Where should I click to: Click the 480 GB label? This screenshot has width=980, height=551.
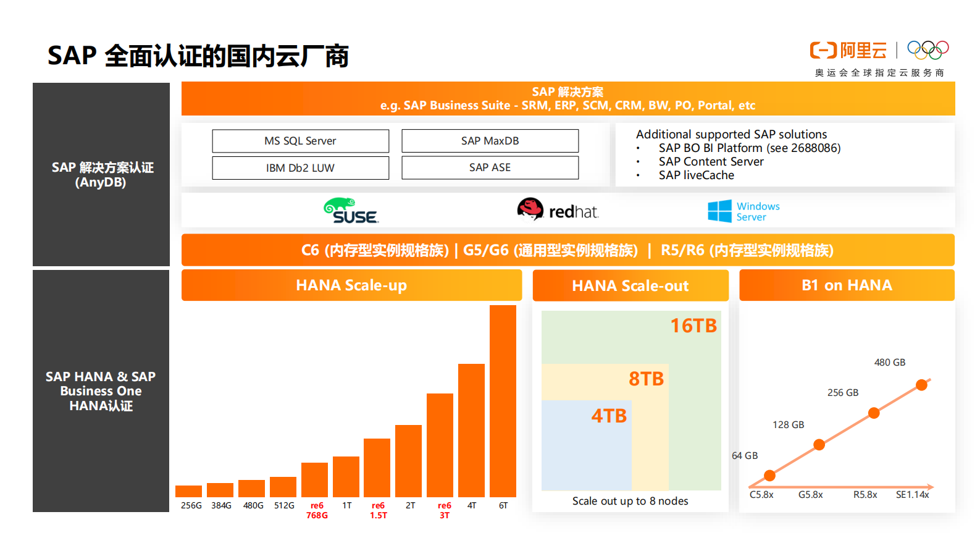[890, 363]
